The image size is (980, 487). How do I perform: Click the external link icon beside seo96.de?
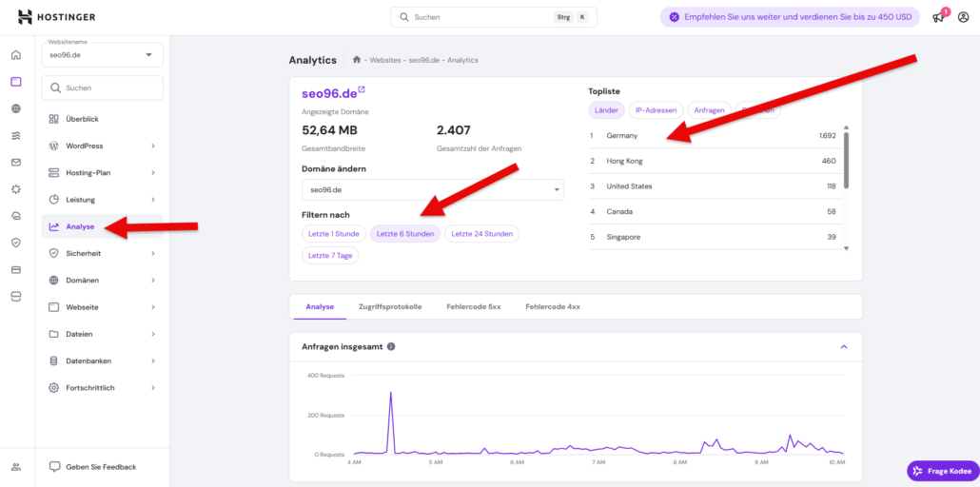pyautogui.click(x=362, y=90)
